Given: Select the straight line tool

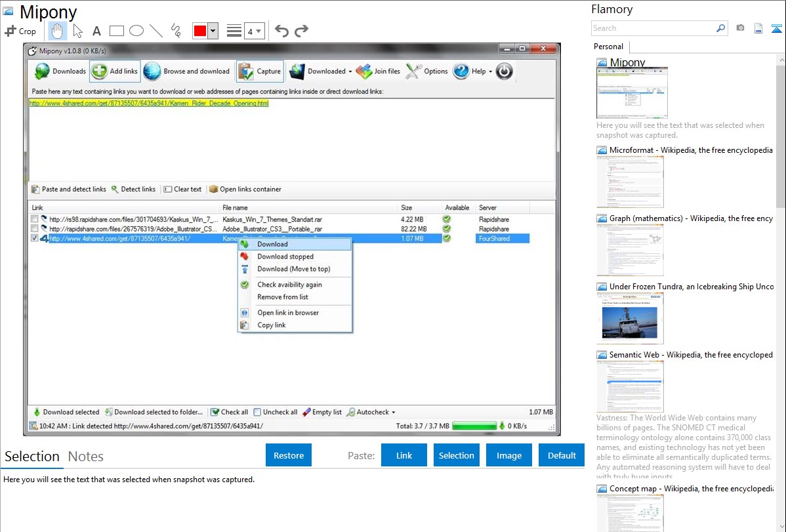Looking at the screenshot, I should coord(156,31).
